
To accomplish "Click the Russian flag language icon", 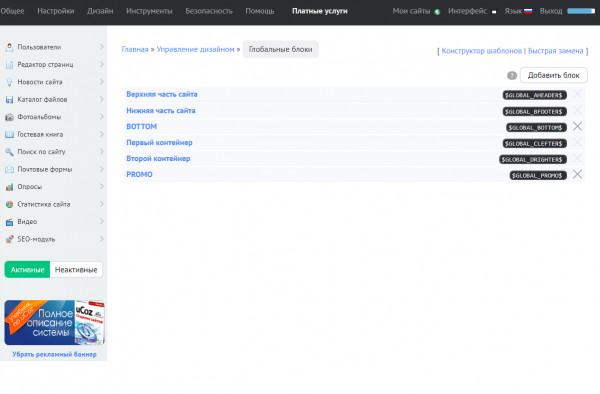I will tap(528, 11).
